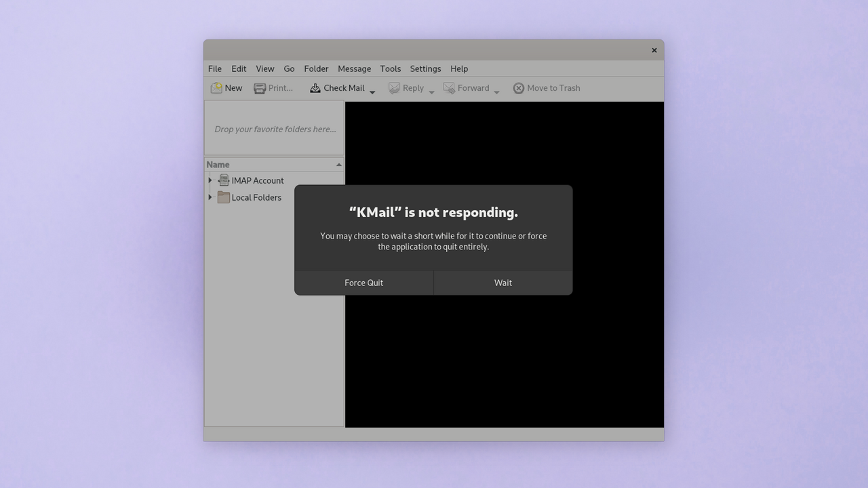Open the Check Mail dropdown arrow
868x488 pixels.
coord(372,91)
